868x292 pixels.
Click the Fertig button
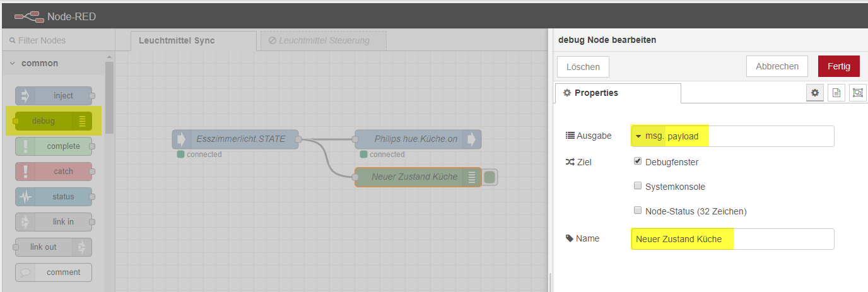click(x=838, y=66)
